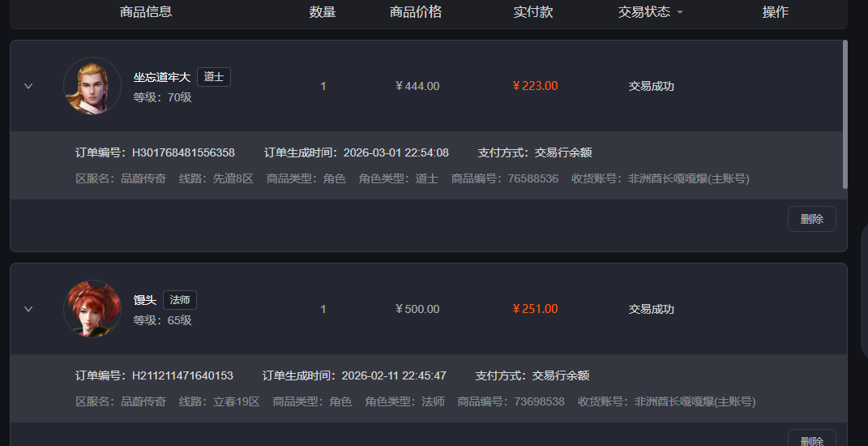This screenshot has height=446, width=868.
Task: Delete the 馒头 order
Action: tap(811, 439)
